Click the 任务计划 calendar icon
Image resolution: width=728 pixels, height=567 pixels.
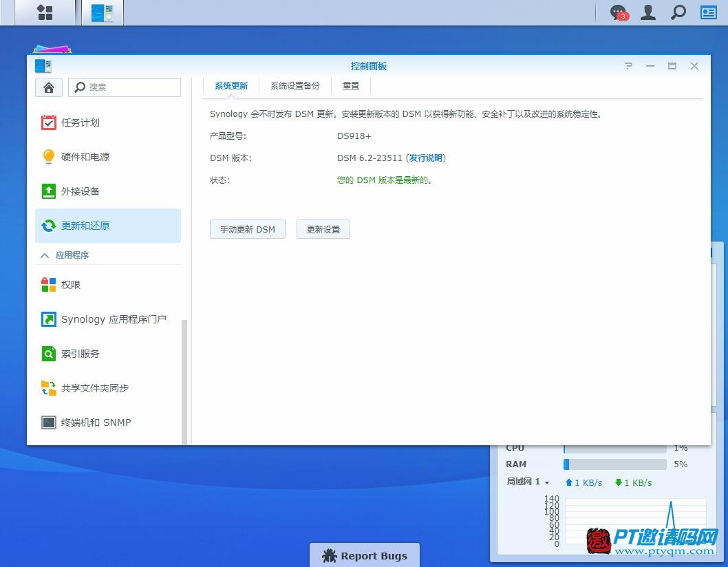(x=49, y=122)
